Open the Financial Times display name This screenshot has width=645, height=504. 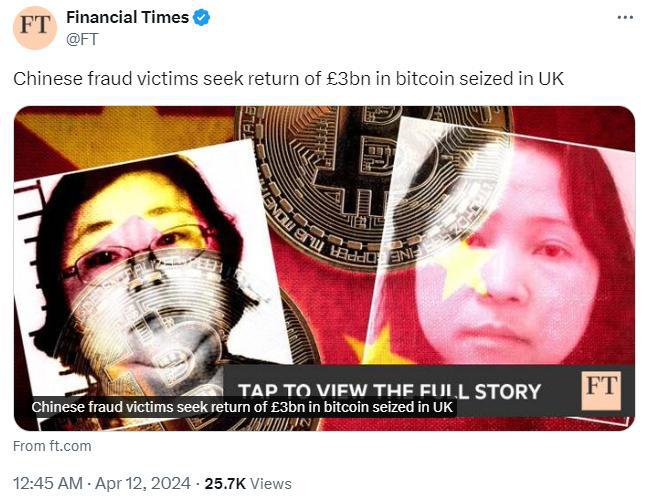point(128,18)
